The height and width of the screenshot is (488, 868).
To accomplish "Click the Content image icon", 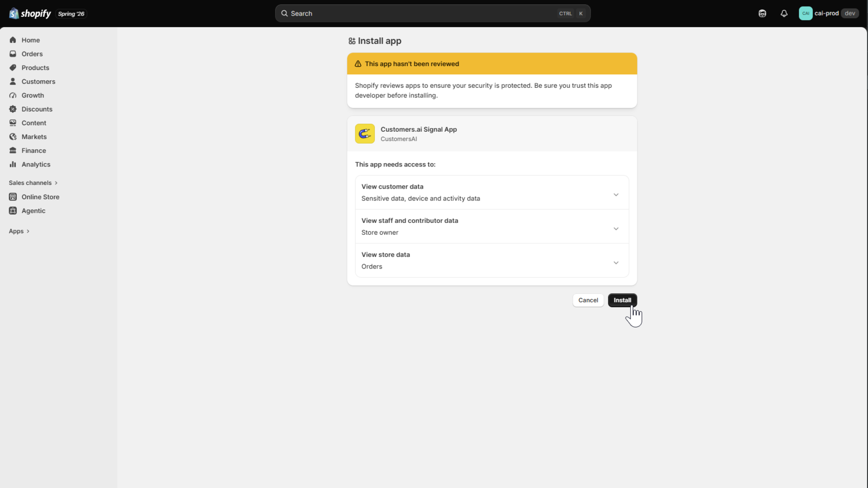I will 13,123.
